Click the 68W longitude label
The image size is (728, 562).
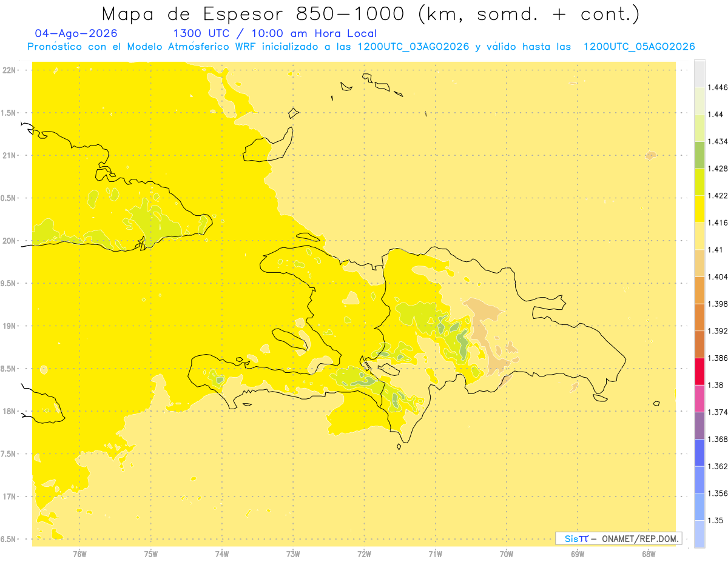coord(649,554)
